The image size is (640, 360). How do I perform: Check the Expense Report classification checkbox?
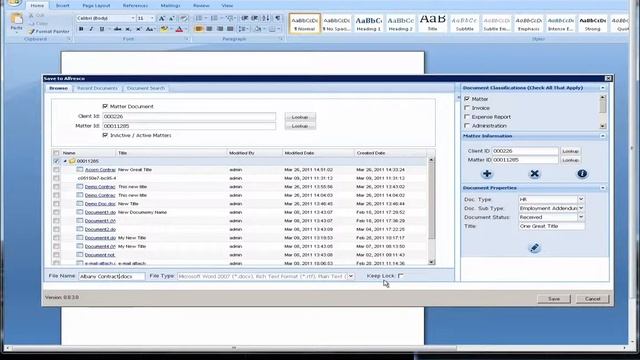coord(467,117)
